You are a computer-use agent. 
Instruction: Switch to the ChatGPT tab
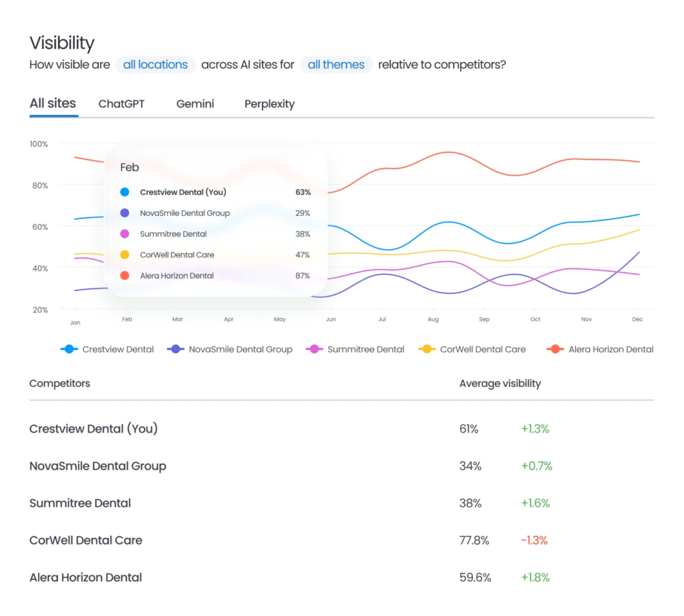click(121, 104)
